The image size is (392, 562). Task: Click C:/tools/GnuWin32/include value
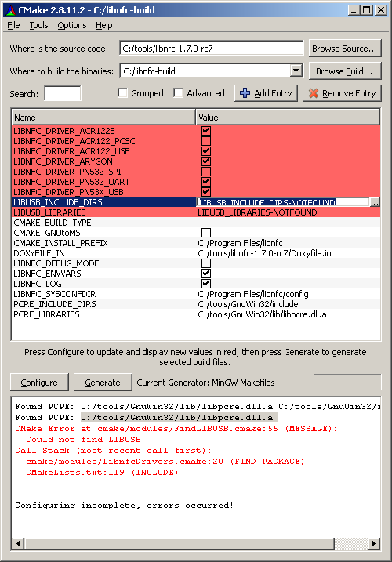(x=248, y=304)
